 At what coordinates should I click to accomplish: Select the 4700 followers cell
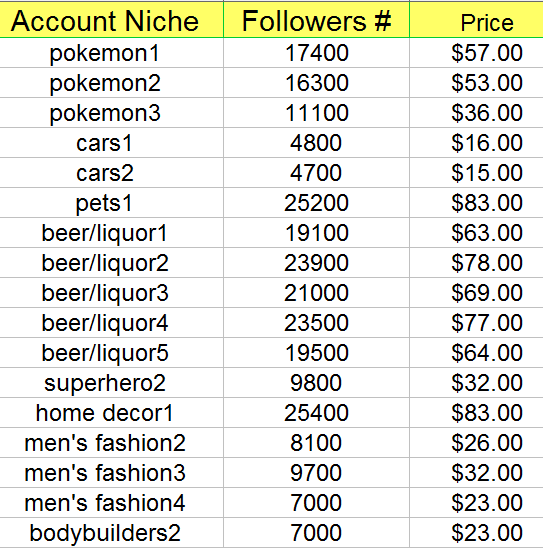(x=316, y=173)
